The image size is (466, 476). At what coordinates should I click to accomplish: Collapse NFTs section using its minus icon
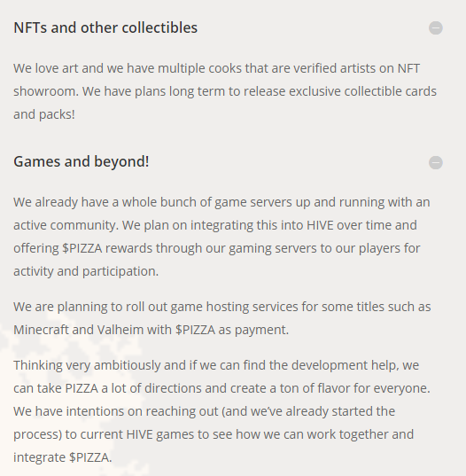435,28
